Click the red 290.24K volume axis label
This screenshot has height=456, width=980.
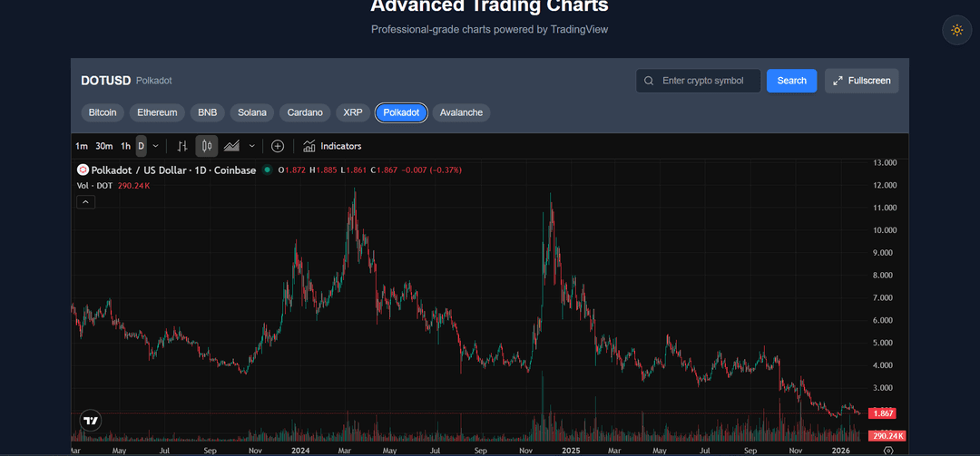coord(887,436)
